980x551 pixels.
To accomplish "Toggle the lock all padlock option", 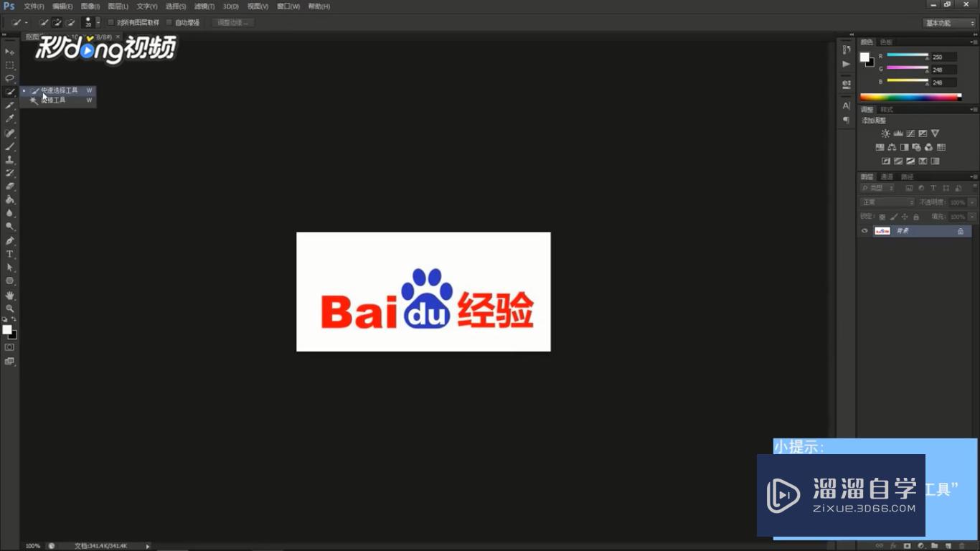I will pos(916,217).
